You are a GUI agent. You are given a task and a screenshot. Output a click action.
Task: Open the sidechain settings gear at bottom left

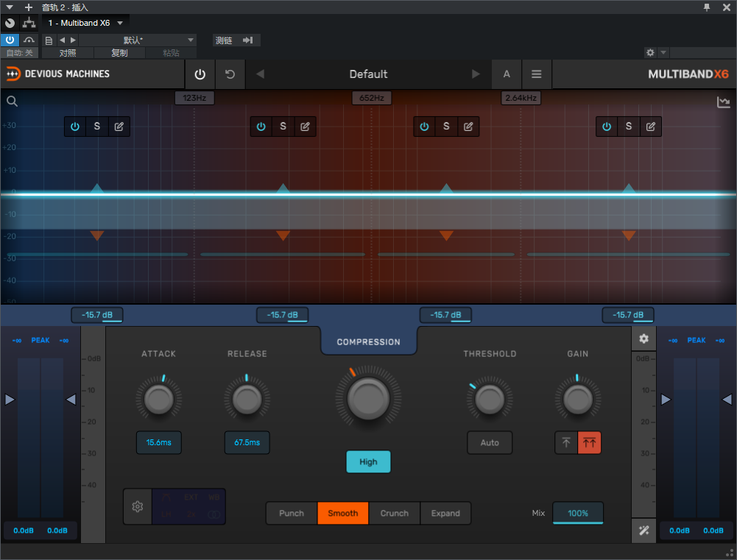pos(137,506)
